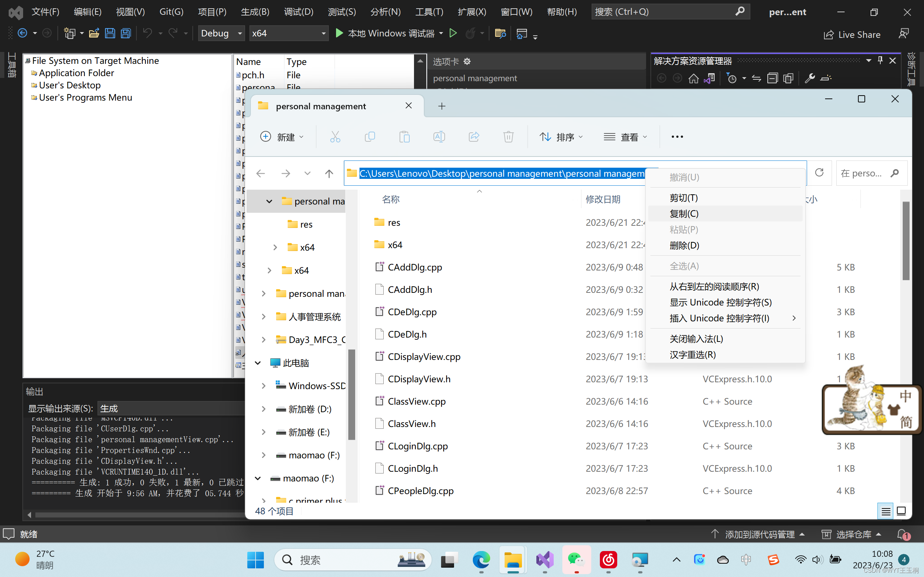Refresh the current folder view
The height and width of the screenshot is (577, 924).
(820, 173)
